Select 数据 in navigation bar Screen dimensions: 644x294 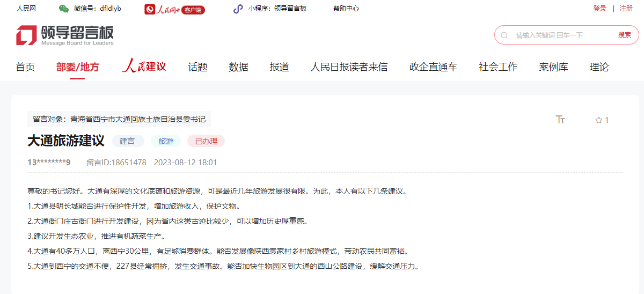(238, 67)
